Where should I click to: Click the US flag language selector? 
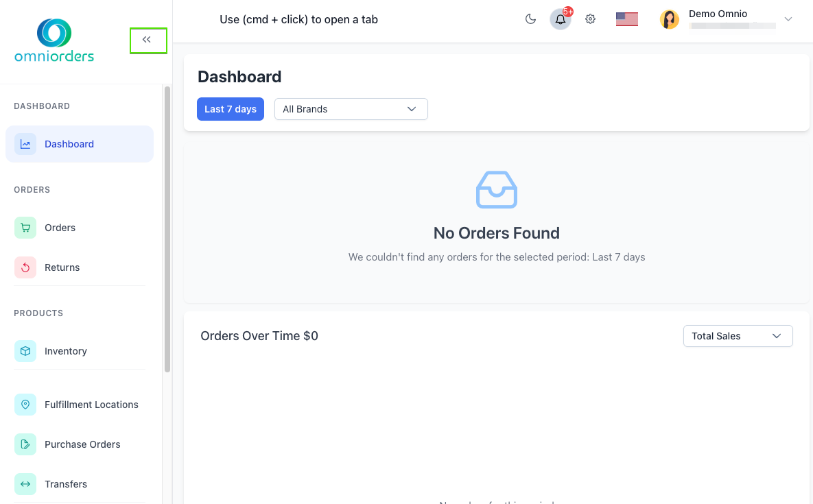(x=627, y=19)
